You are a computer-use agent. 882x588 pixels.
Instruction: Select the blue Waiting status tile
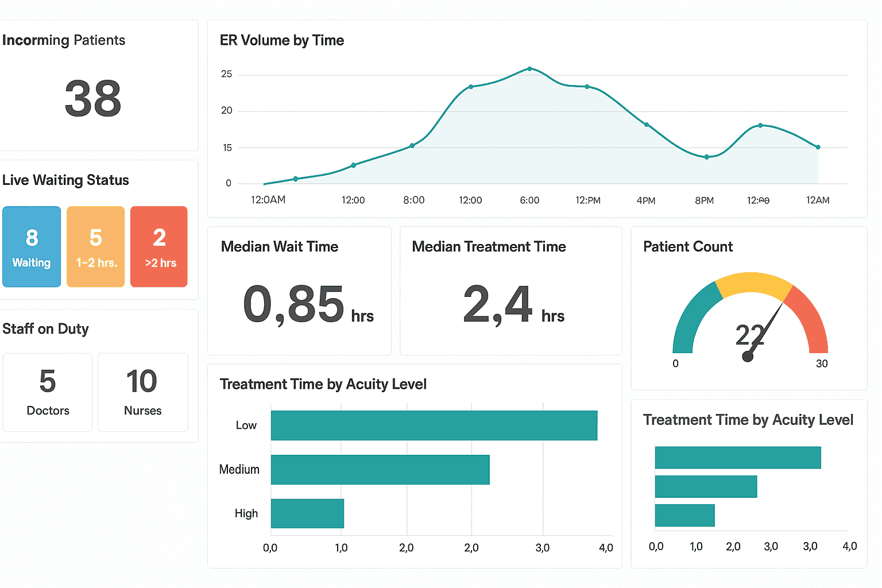coord(31,246)
